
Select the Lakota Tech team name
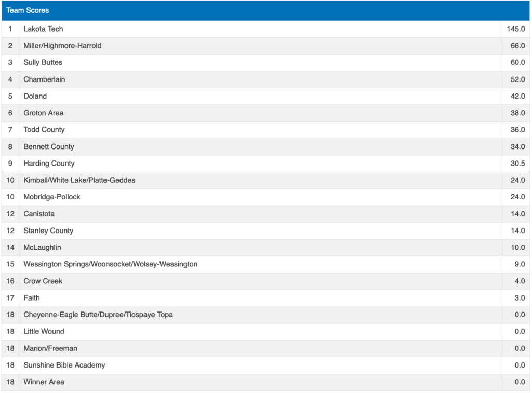(x=43, y=29)
